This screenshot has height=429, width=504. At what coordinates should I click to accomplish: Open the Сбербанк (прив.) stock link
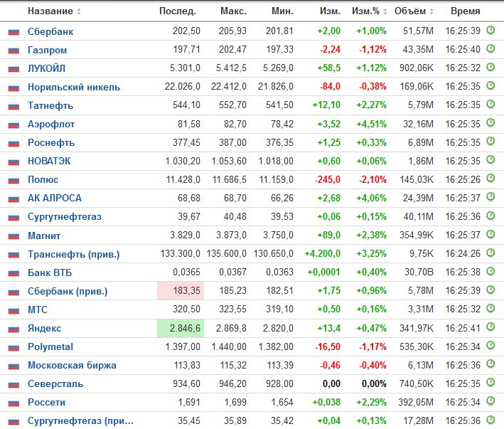tap(68, 292)
